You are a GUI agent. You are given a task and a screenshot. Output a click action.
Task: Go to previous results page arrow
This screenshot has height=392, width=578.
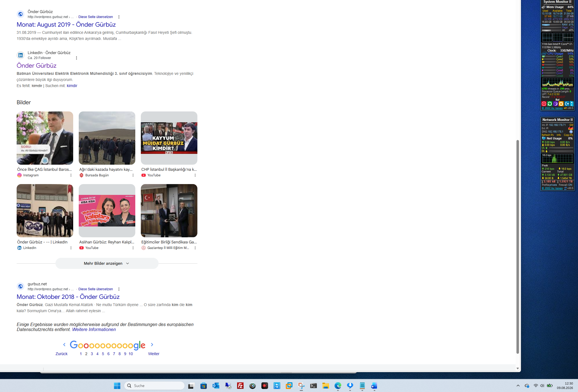[64, 345]
